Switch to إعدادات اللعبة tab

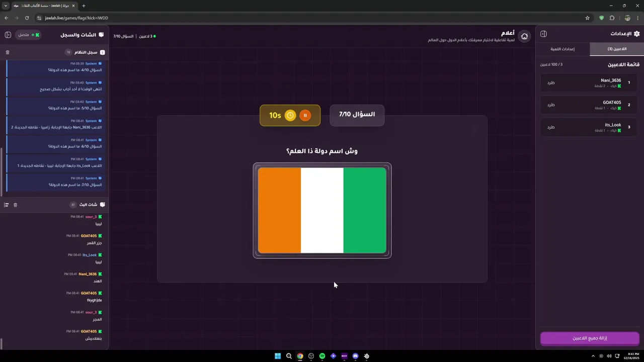click(562, 49)
